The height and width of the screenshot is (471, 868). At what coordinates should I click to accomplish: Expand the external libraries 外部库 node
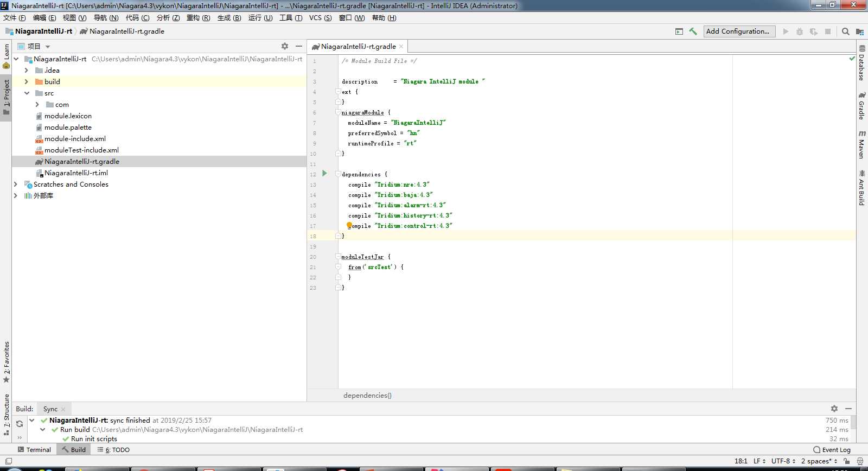[x=16, y=195]
